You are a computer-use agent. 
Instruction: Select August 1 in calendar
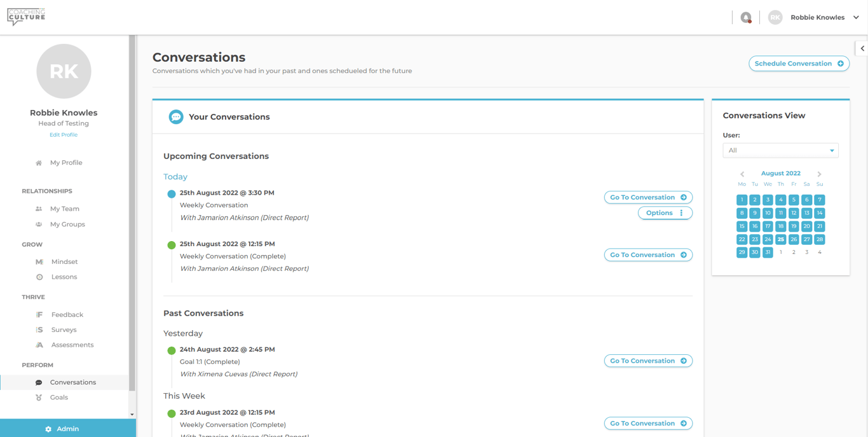(742, 200)
